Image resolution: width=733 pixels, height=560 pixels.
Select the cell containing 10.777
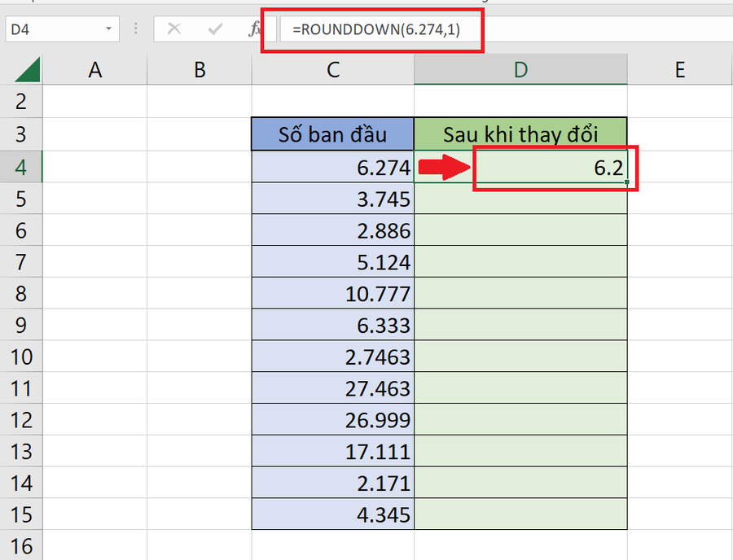(x=333, y=293)
